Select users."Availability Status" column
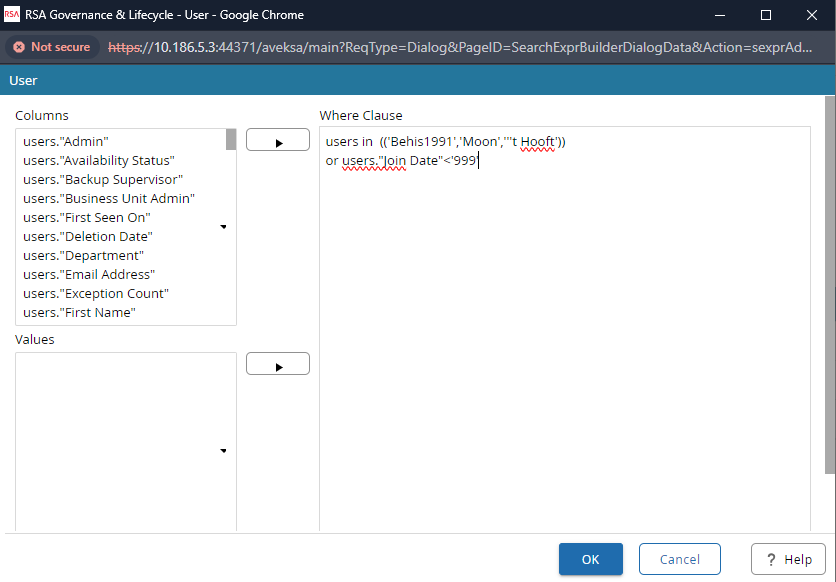The height and width of the screenshot is (582, 836). click(x=99, y=161)
